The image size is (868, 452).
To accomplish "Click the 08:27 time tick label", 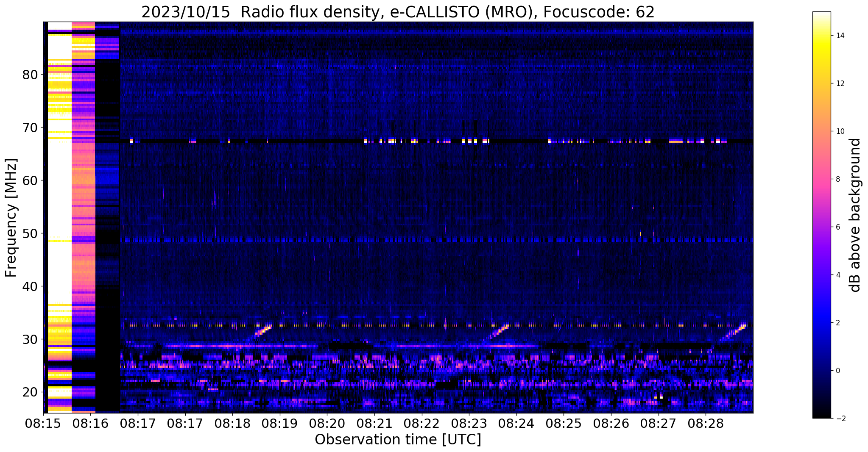I will click(x=658, y=424).
